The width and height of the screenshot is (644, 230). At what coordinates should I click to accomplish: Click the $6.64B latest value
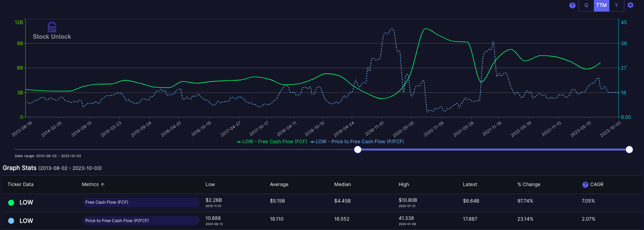(x=471, y=201)
